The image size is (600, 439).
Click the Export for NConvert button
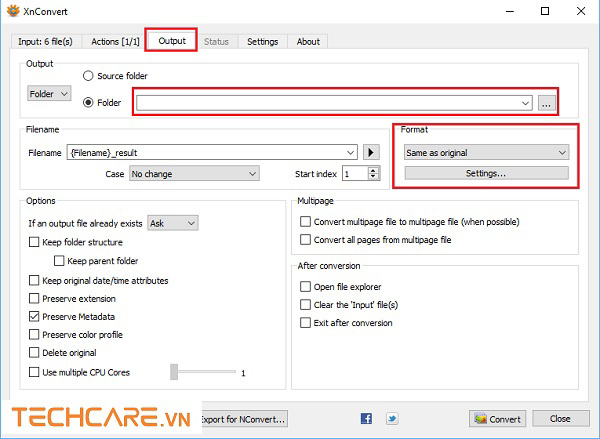pos(244,418)
